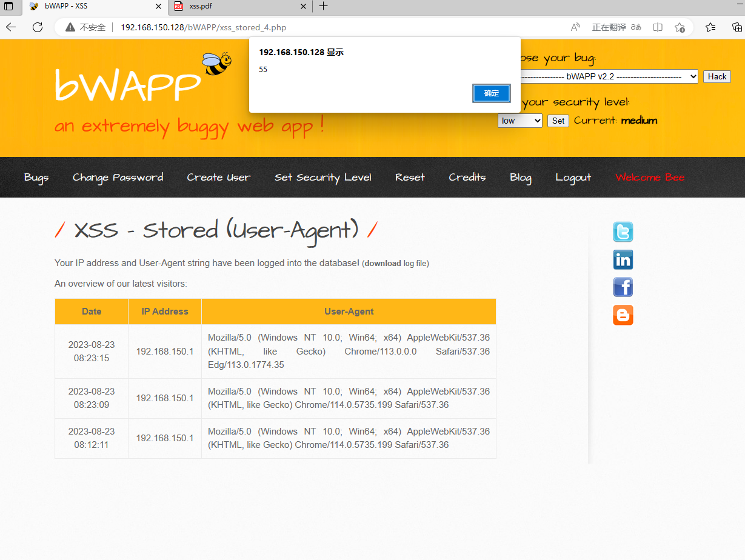Screen dimensions: 745x560
Task: Close the bWAPP - XSS tab
Action: pyautogui.click(x=159, y=6)
